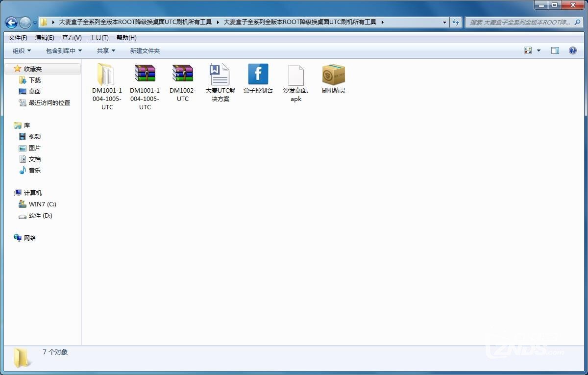The width and height of the screenshot is (588, 375).
Task: Open the recent pages history dropdown arrow
Action: (35, 23)
